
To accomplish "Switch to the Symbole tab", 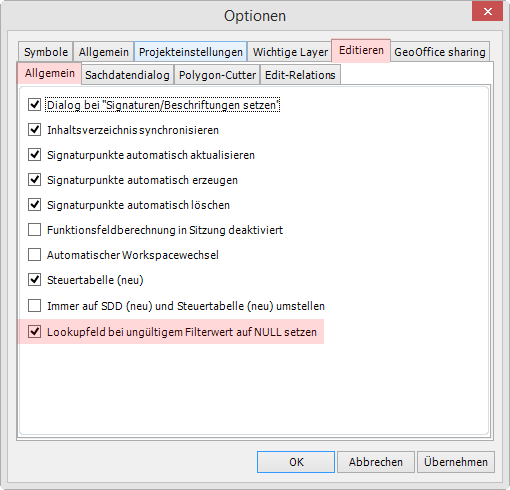I will point(46,52).
